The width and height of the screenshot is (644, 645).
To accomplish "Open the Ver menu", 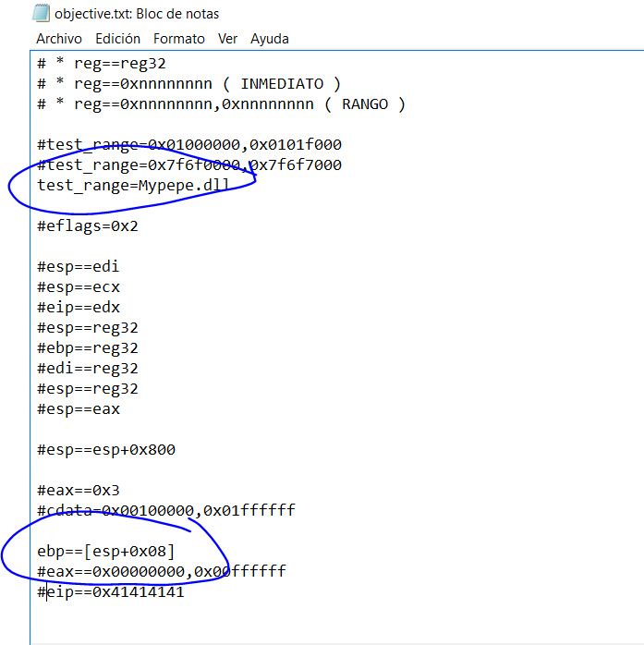I will 227,39.
